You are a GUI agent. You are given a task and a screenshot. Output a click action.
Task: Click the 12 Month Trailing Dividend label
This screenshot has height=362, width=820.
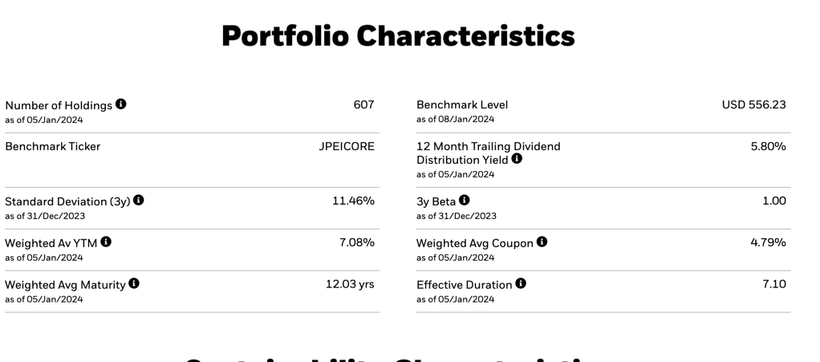(x=488, y=146)
